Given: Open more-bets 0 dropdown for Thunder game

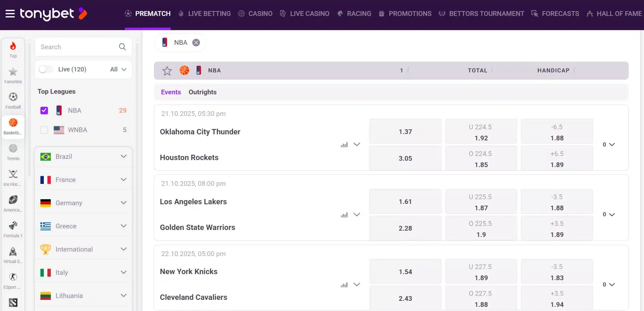Looking at the screenshot, I should pos(609,145).
